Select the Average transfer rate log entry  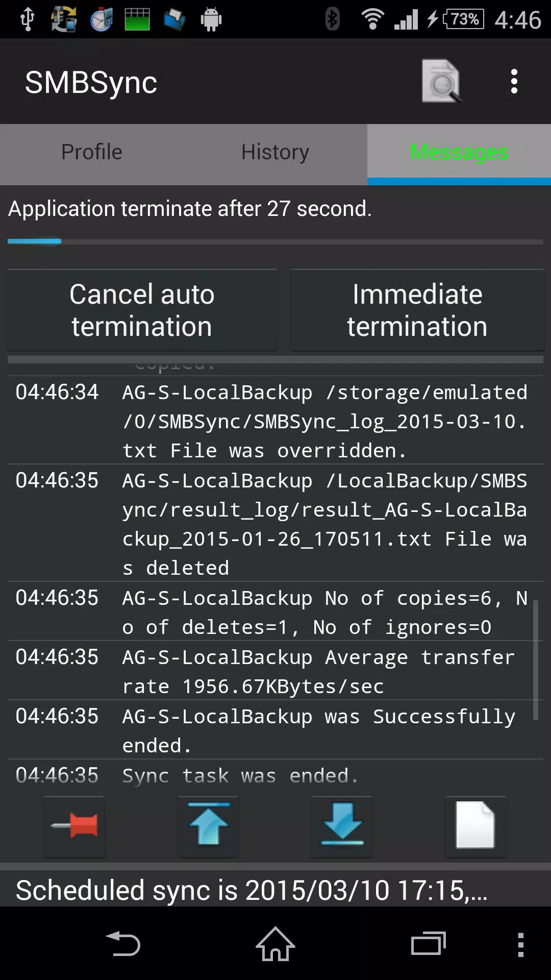click(275, 671)
